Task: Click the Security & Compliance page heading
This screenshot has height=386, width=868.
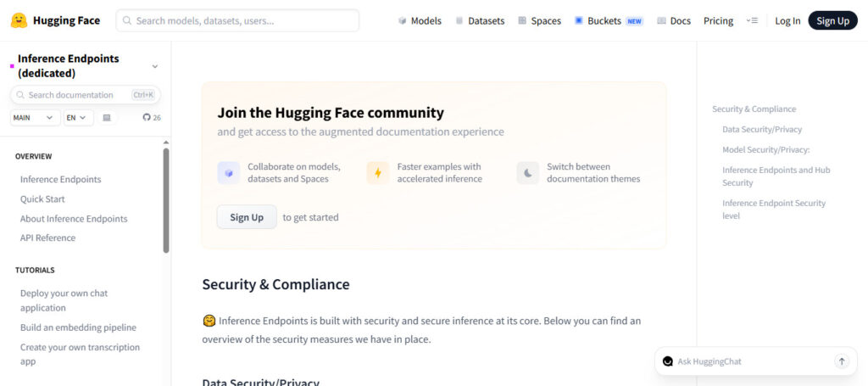Action: 275,284
